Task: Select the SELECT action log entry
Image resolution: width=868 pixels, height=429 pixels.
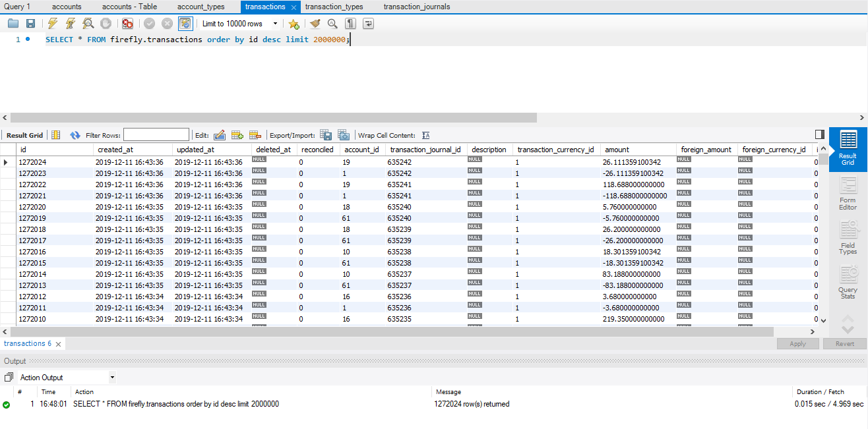Action: coord(175,404)
